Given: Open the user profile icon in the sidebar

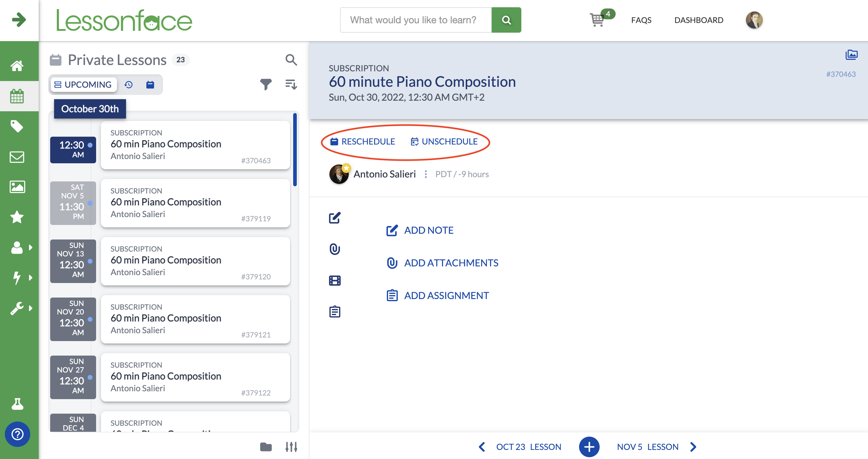Looking at the screenshot, I should tap(17, 247).
